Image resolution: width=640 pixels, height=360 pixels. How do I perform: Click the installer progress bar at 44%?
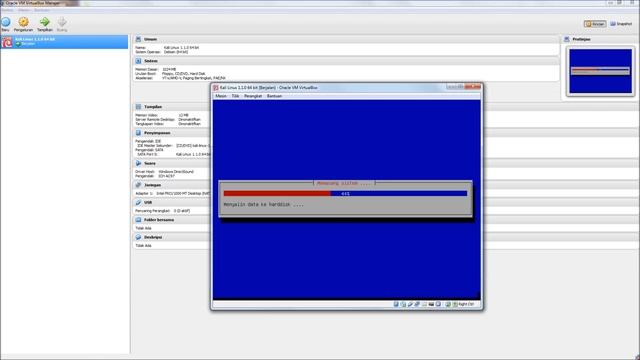[345, 193]
